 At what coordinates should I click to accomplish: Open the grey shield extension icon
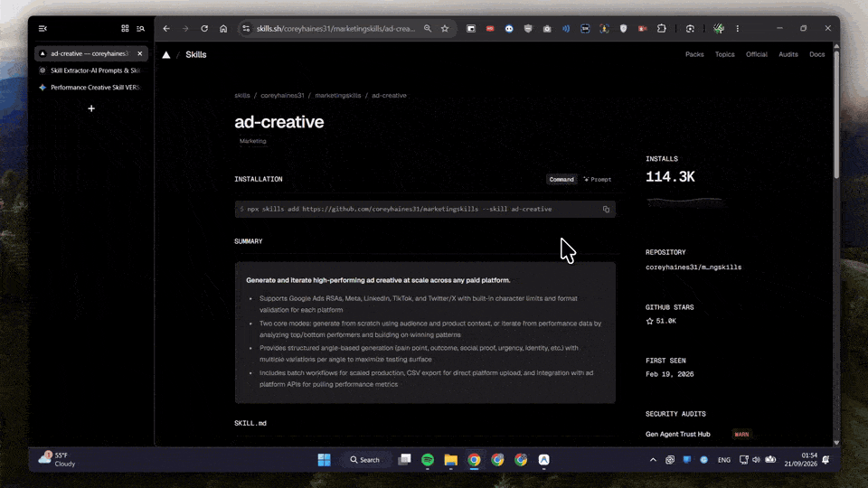[x=528, y=28]
